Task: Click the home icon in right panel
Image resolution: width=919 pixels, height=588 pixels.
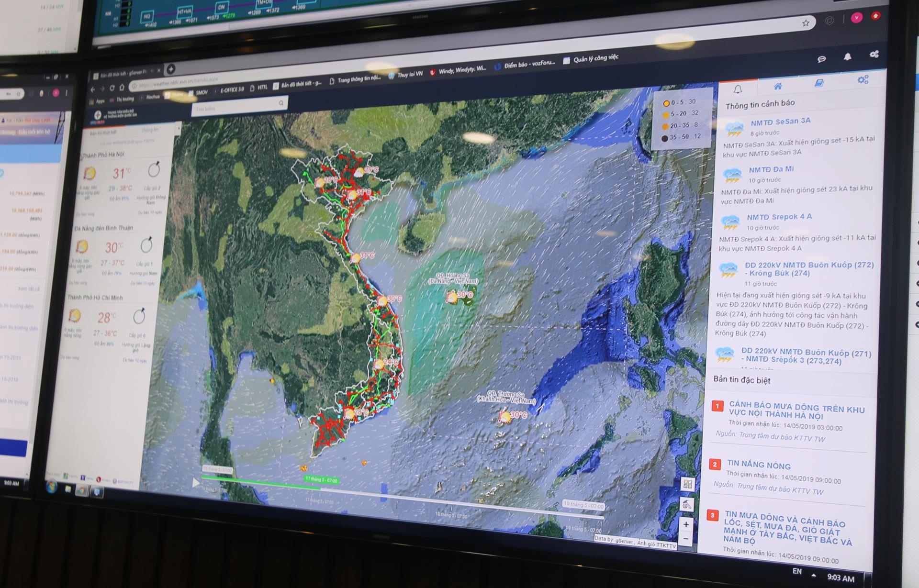Action: [x=778, y=86]
